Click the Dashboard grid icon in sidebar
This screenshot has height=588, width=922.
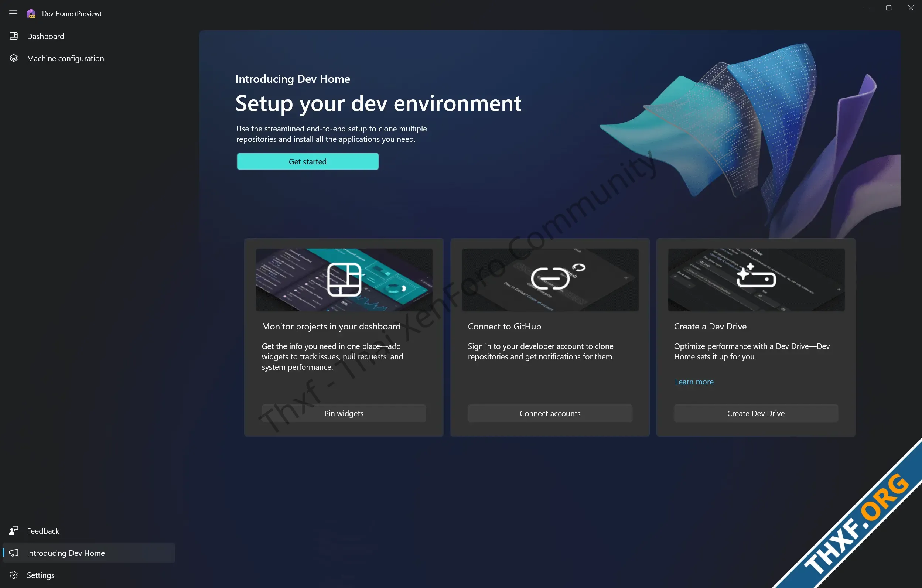(x=13, y=36)
